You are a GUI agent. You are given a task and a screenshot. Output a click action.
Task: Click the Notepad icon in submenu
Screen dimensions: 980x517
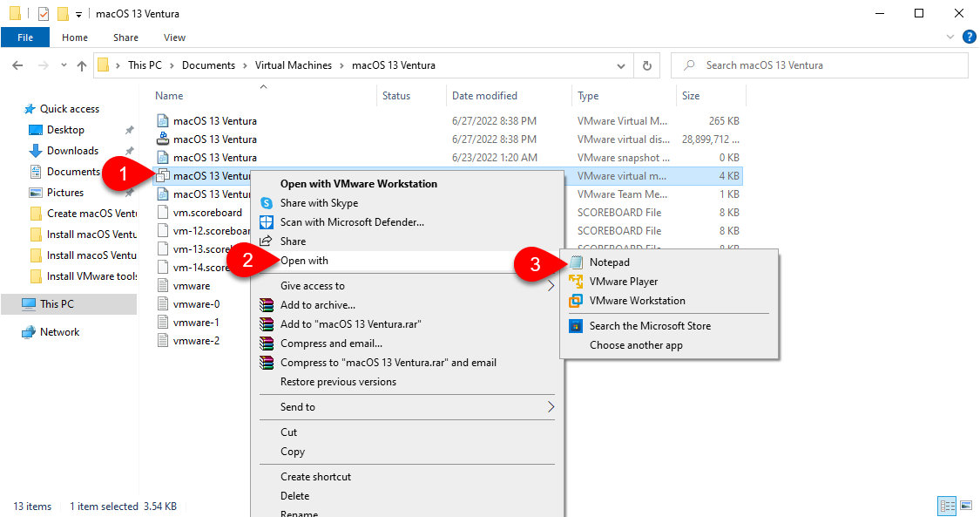point(577,262)
